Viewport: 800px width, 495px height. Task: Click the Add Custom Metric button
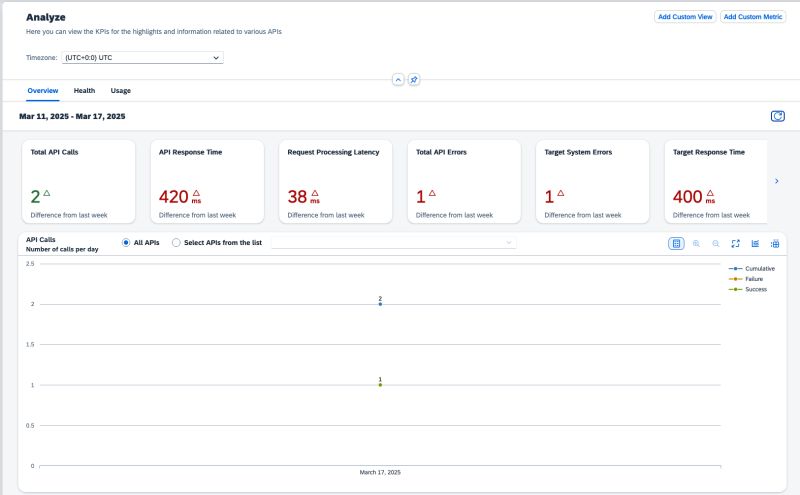click(x=753, y=17)
